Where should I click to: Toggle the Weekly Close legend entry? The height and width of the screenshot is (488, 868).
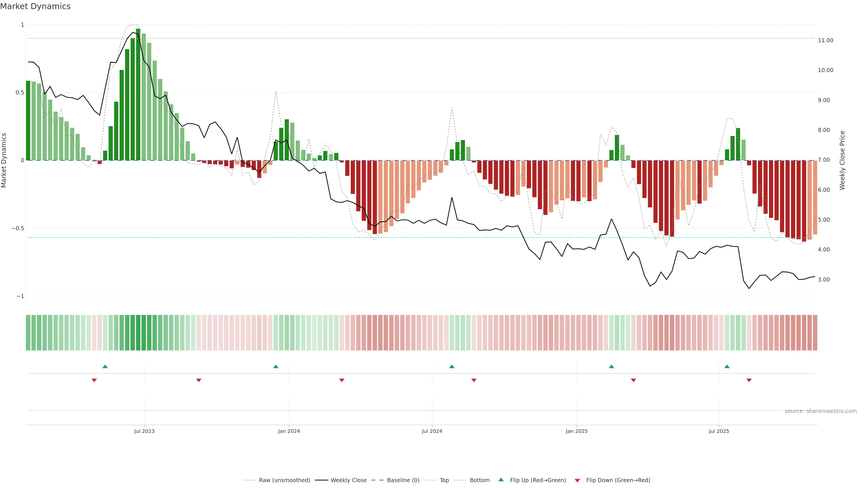348,480
